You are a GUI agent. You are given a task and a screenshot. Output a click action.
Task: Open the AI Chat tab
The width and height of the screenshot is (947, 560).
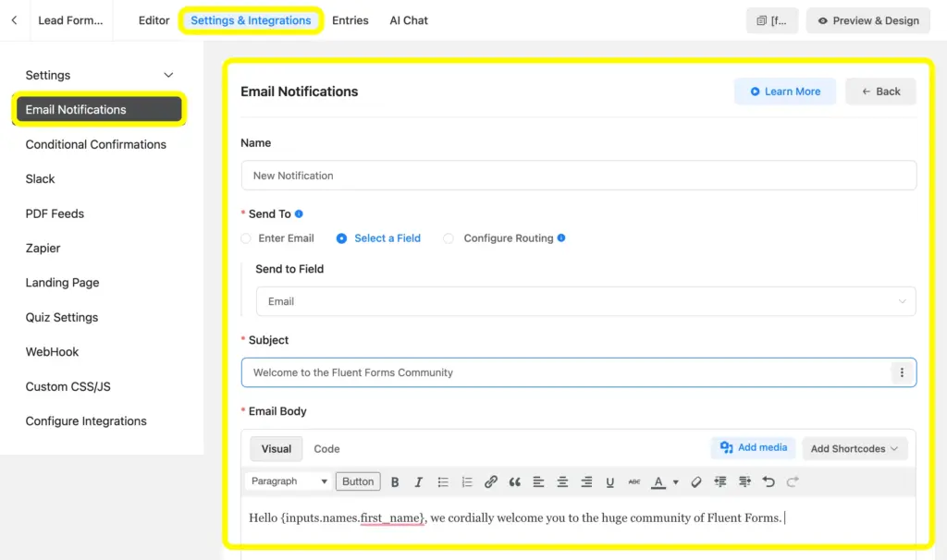[409, 20]
